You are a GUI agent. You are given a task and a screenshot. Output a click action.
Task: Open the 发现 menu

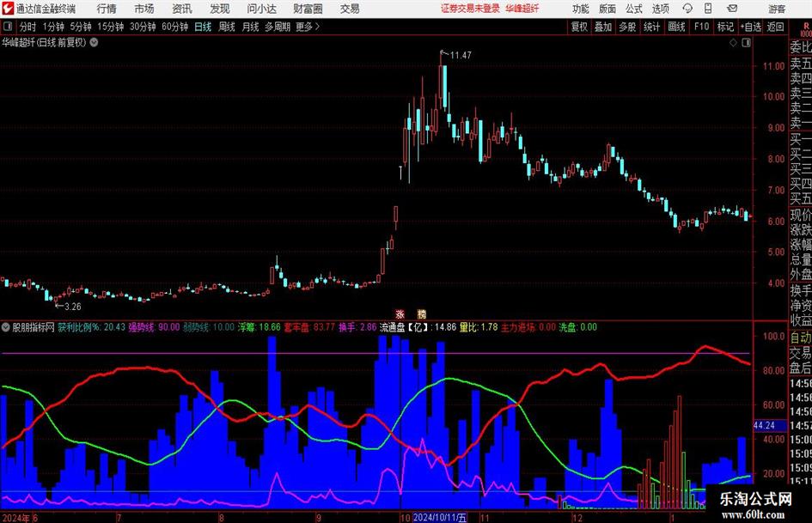point(220,9)
